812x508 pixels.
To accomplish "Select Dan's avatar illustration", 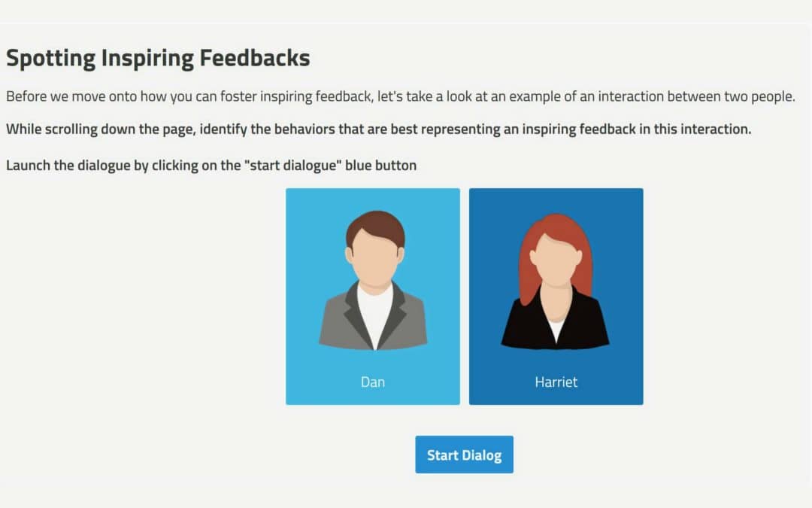I will (x=373, y=281).
